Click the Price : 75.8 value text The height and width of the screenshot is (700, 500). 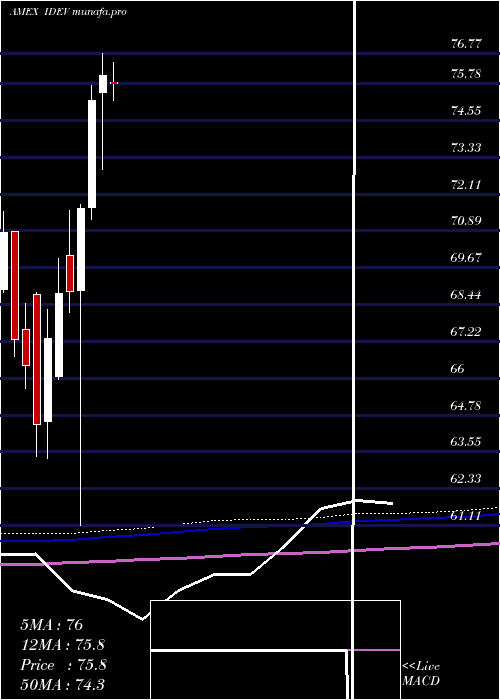coord(63,665)
